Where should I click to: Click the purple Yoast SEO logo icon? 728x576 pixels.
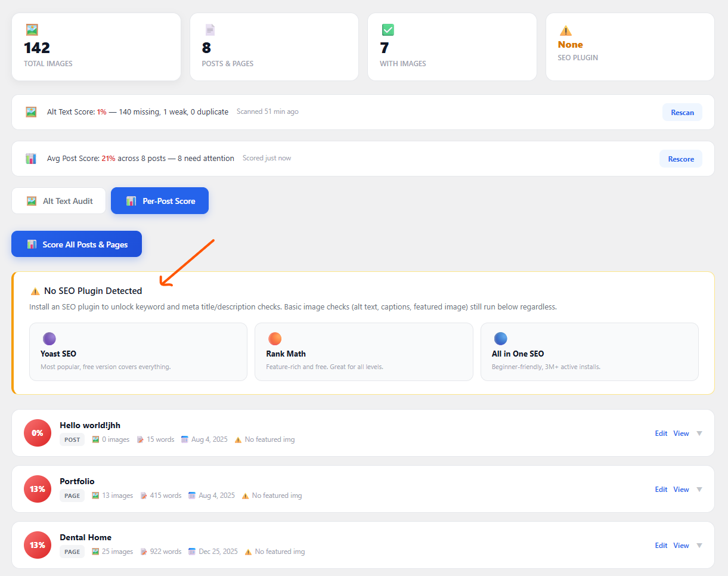coord(49,339)
